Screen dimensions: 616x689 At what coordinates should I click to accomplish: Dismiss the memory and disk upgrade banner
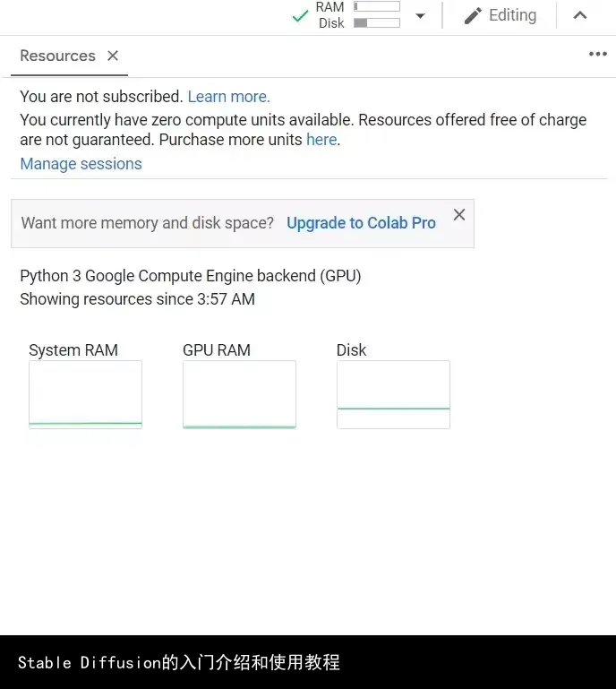tap(459, 215)
